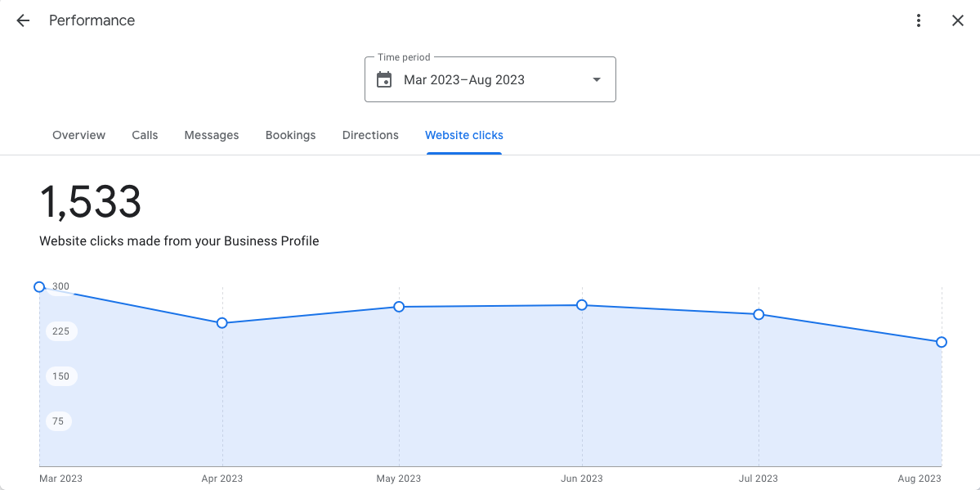Select the Directions tab
This screenshot has height=490, width=980.
point(370,135)
